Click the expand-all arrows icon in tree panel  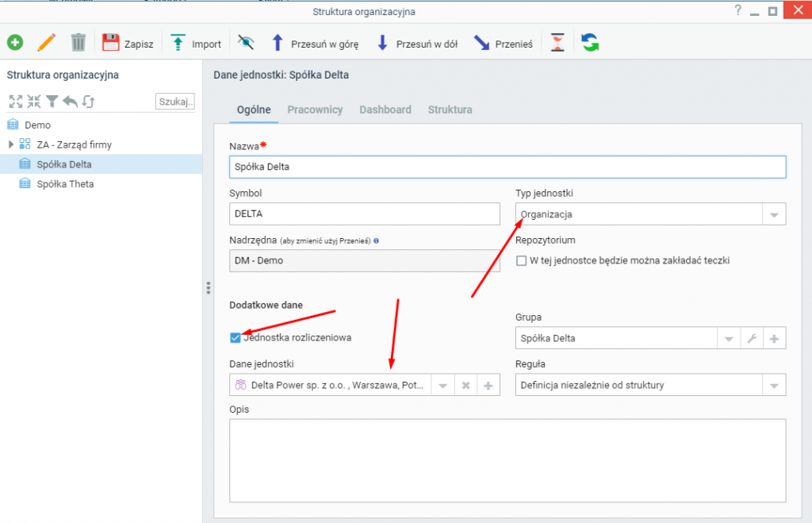15,102
